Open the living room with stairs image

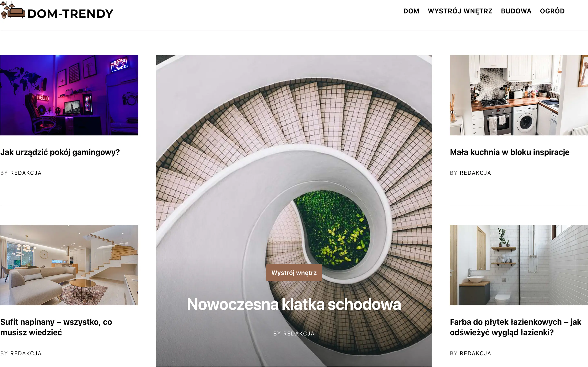click(x=69, y=265)
